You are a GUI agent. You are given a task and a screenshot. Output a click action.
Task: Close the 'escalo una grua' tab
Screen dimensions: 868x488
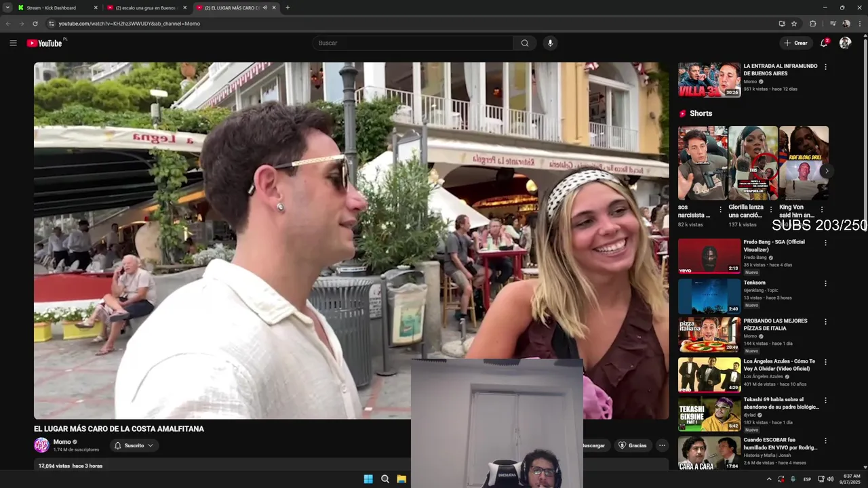point(184,7)
